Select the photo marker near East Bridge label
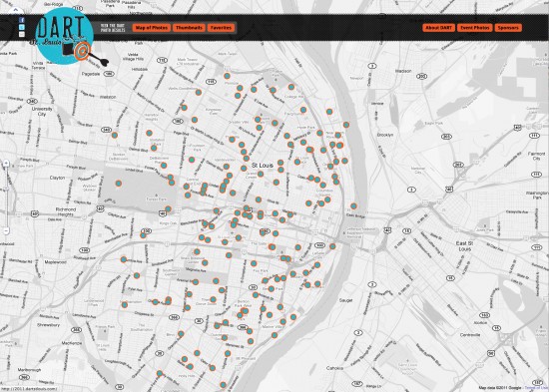The width and height of the screenshot is (549, 392). [353, 206]
